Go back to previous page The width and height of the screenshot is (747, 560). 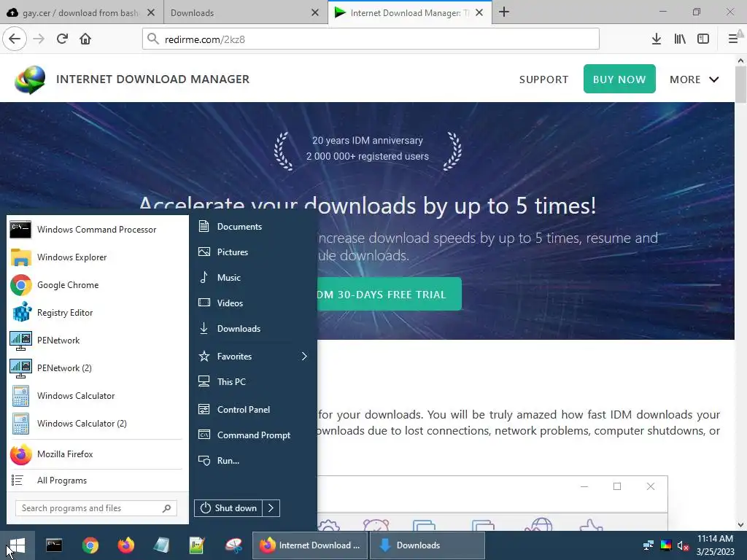click(15, 39)
